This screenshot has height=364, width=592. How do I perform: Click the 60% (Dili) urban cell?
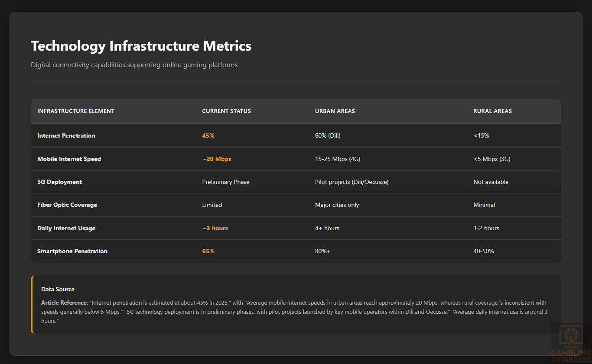tap(328, 136)
